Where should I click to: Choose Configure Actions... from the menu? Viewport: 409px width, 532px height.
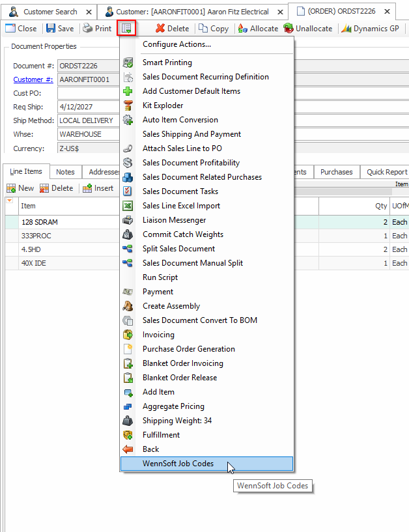click(176, 44)
